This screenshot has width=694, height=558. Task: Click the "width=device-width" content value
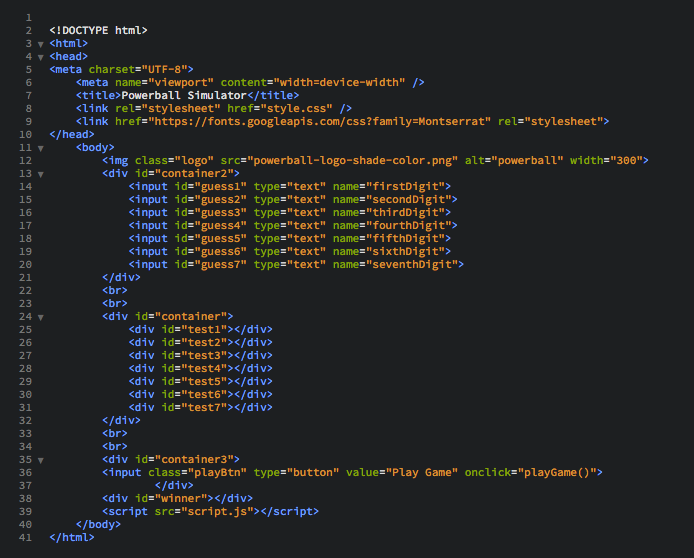[x=339, y=82]
